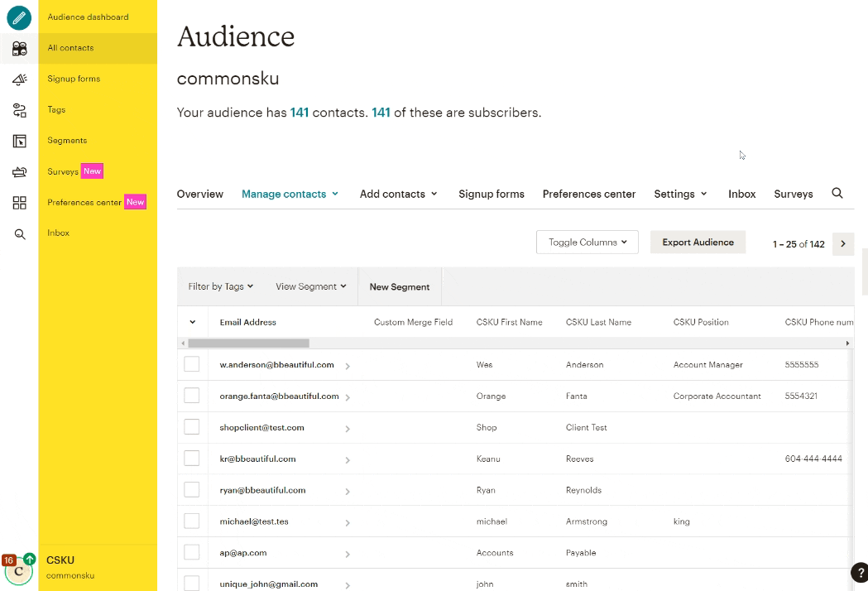Open the Automations journey icon
Image resolution: width=868 pixels, height=591 pixels.
[18, 109]
